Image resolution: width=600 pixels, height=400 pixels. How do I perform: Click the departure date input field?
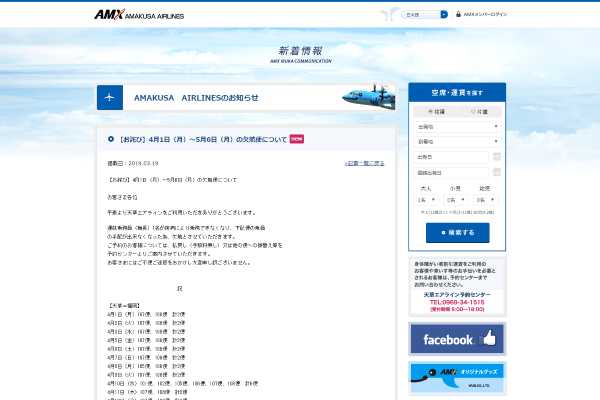tap(451, 157)
